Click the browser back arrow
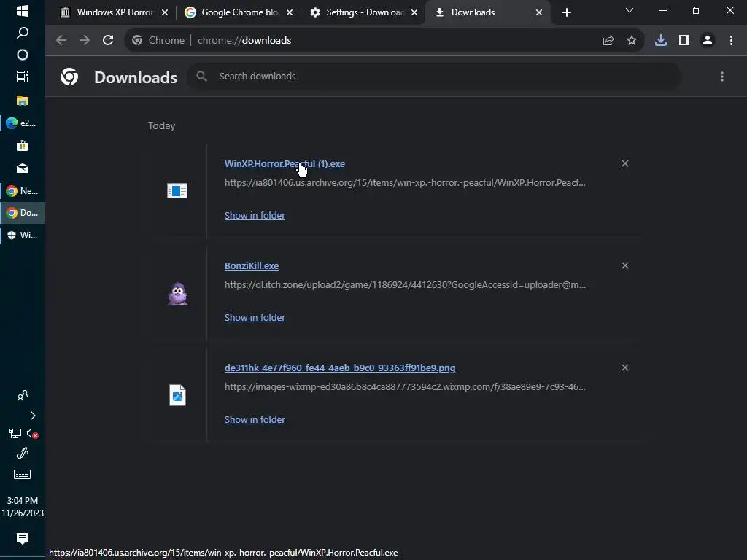The image size is (747, 560). tap(61, 41)
